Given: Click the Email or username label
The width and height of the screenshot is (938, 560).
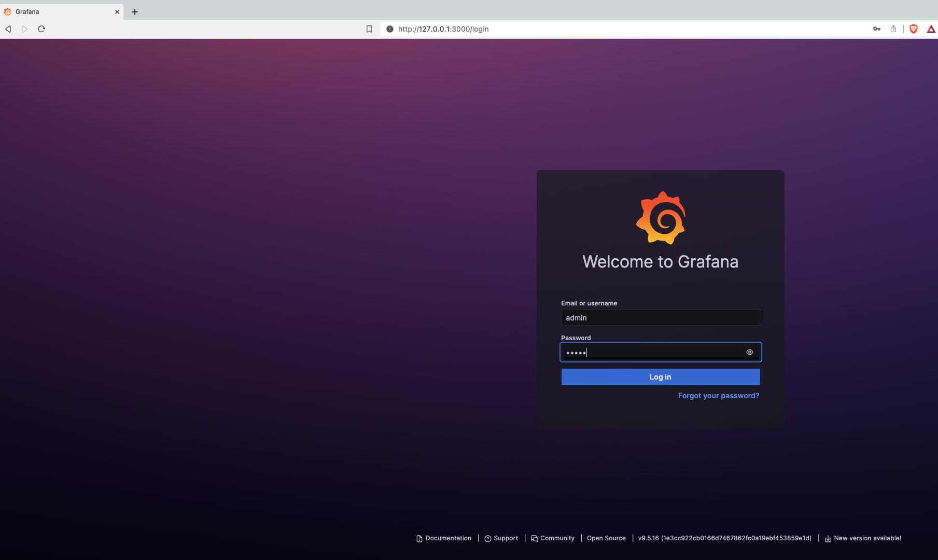Looking at the screenshot, I should point(589,303).
